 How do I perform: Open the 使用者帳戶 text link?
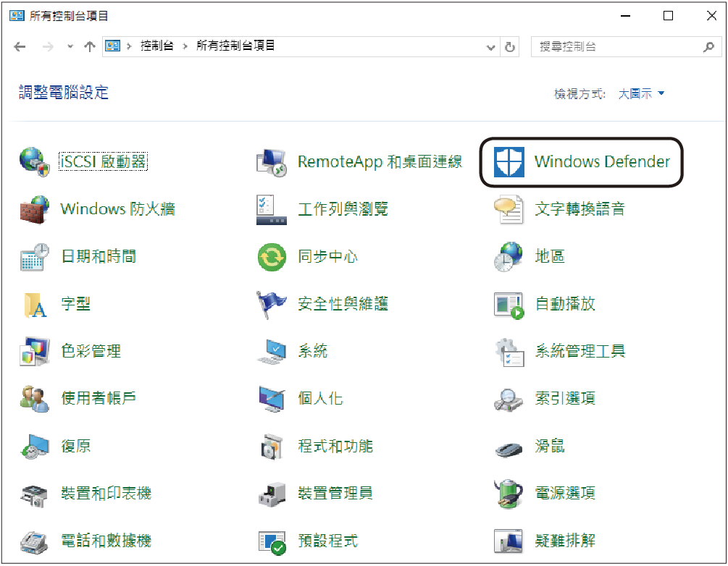pos(99,399)
